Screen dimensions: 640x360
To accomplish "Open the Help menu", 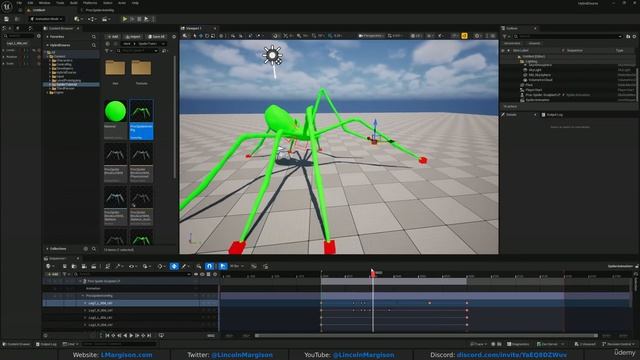I will click(135, 3).
